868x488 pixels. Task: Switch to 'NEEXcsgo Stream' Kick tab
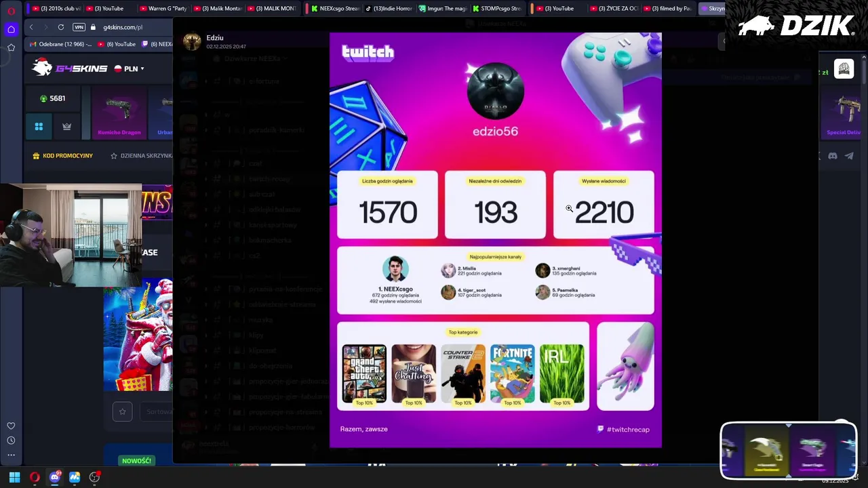coord(335,8)
